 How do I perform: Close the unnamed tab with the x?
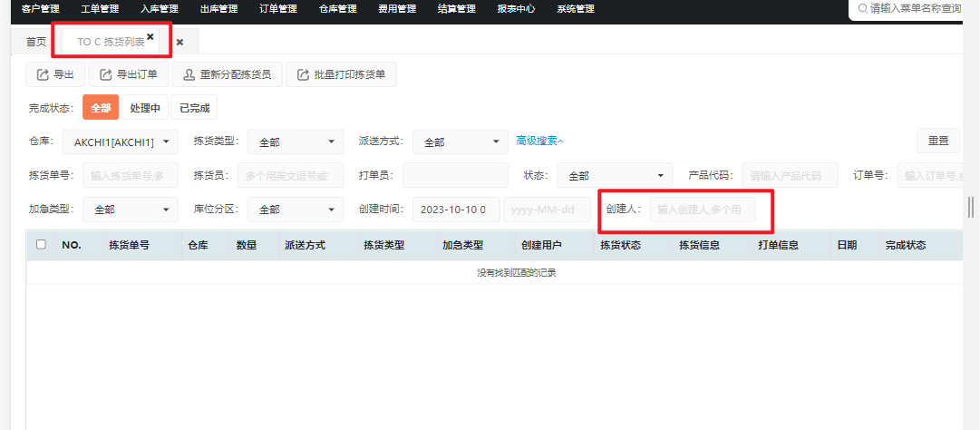tap(180, 42)
